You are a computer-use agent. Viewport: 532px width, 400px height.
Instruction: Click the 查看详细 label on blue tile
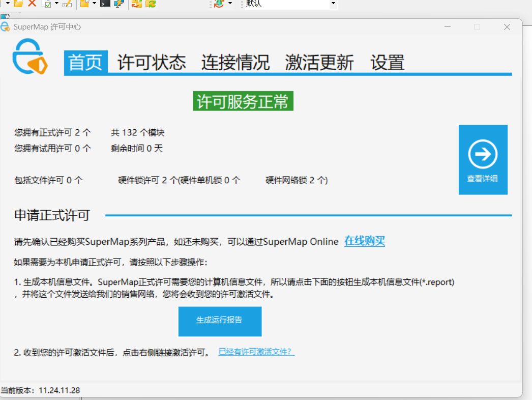[x=482, y=179]
